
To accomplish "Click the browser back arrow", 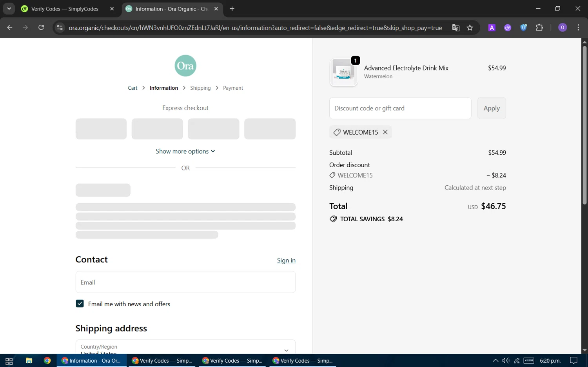I will [x=10, y=27].
